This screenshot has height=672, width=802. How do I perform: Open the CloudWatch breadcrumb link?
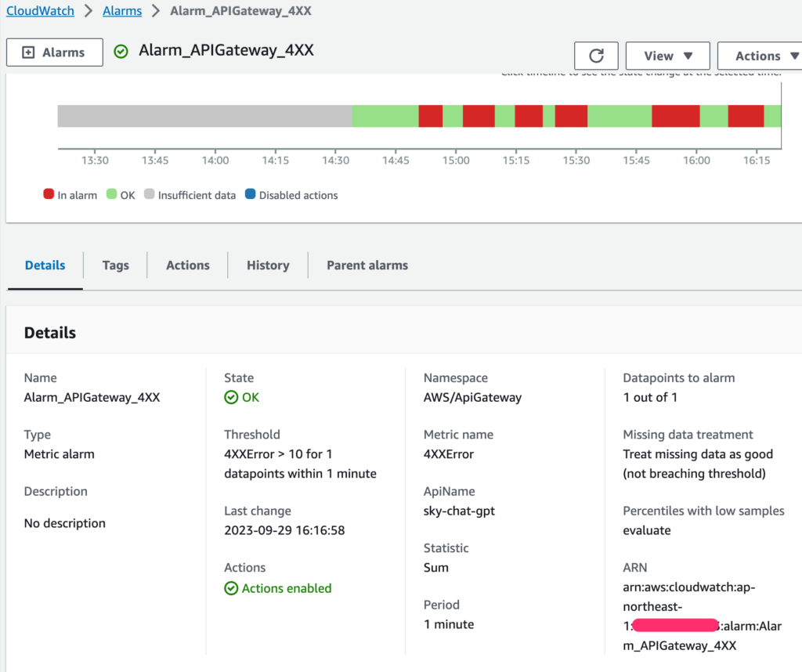coord(40,11)
